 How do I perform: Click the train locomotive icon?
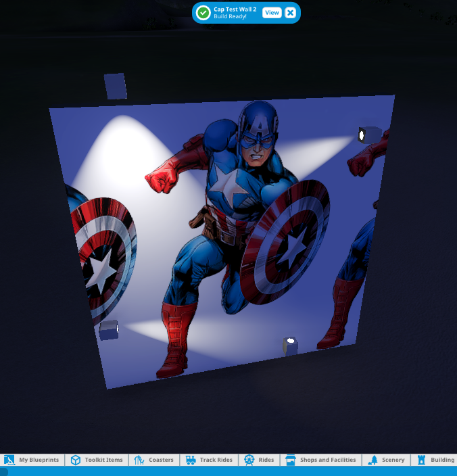[191, 460]
